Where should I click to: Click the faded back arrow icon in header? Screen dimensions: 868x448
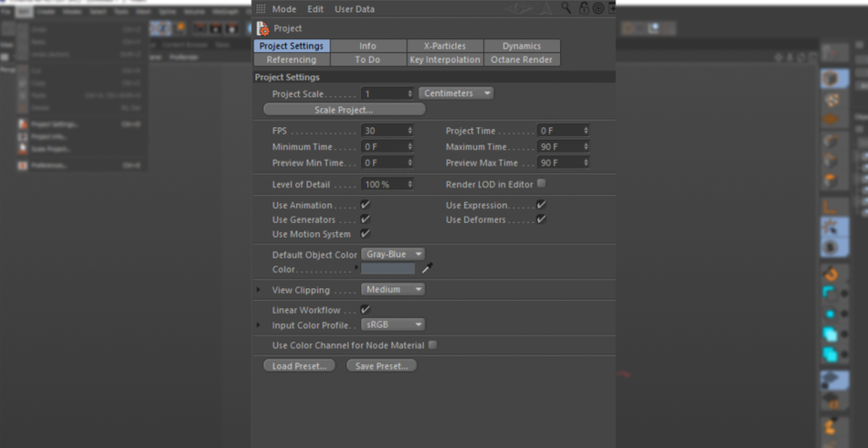pos(518,8)
